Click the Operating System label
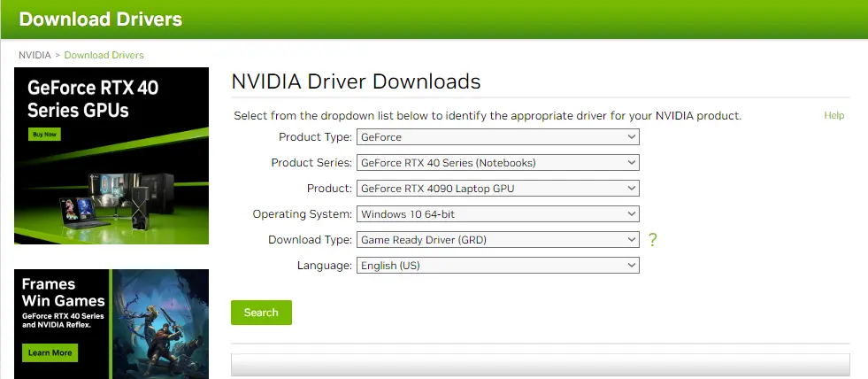The image size is (868, 379). 303,214
